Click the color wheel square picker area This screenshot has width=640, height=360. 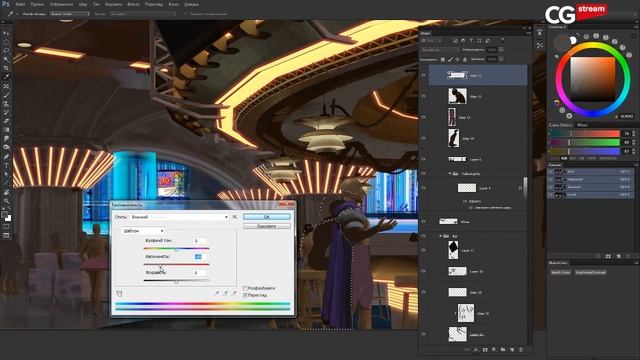(593, 79)
